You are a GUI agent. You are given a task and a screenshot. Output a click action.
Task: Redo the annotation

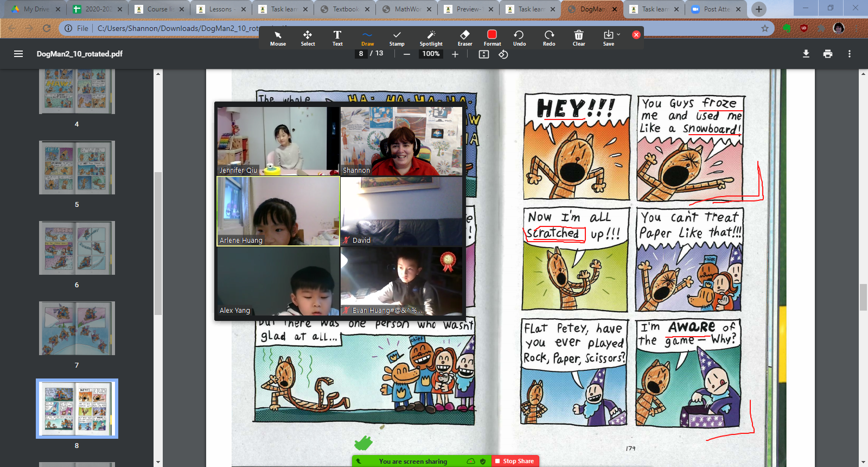[549, 38]
